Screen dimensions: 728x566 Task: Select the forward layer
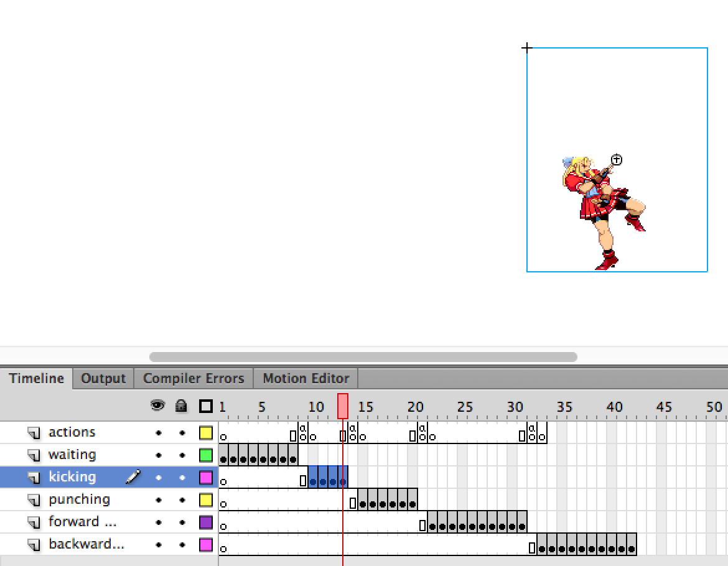(x=82, y=521)
